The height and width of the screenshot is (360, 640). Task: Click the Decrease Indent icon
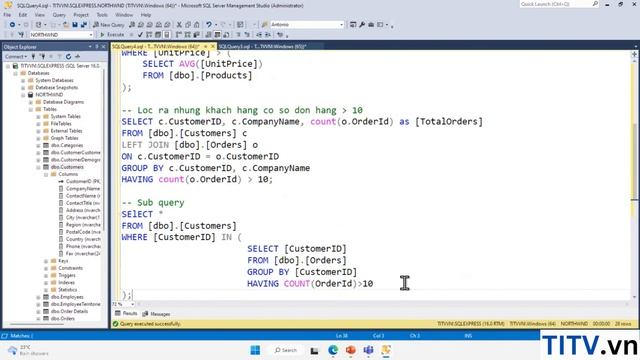tap(259, 35)
